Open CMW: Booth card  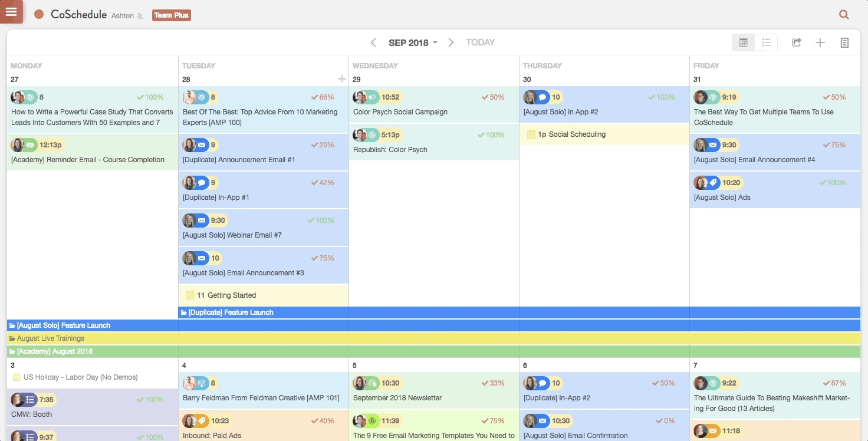click(92, 407)
